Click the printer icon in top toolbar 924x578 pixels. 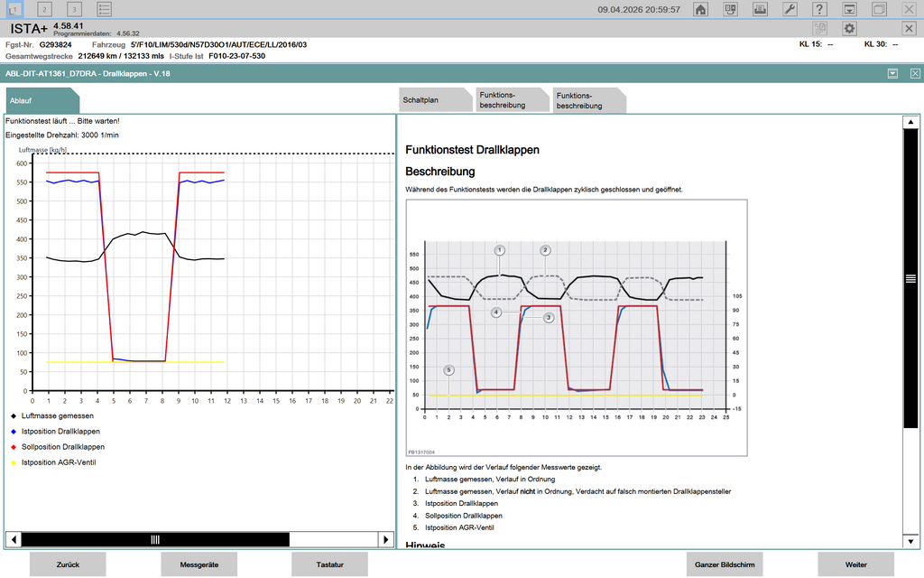[760, 9]
